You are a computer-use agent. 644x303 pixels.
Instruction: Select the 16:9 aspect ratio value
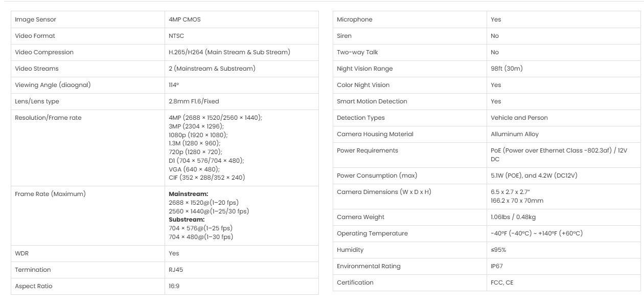click(174, 286)
